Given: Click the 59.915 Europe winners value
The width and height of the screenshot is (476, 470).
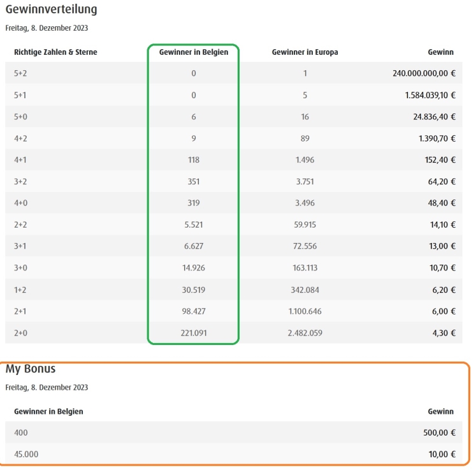Looking at the screenshot, I should pos(305,224).
